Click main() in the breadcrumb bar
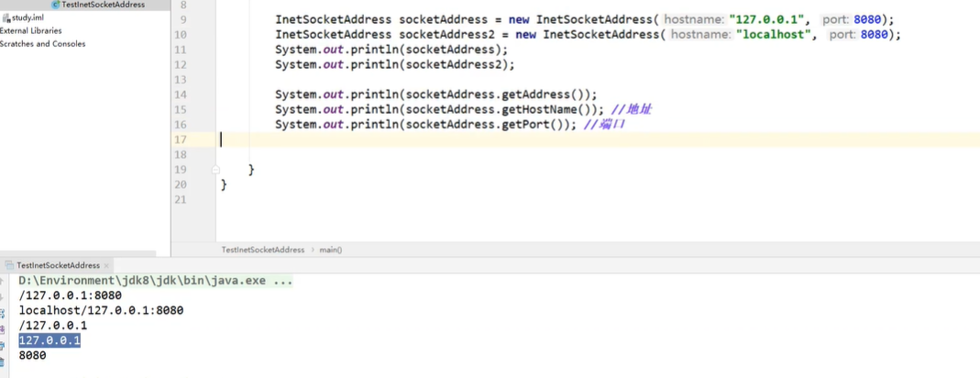Image resolution: width=980 pixels, height=378 pixels. tap(331, 250)
